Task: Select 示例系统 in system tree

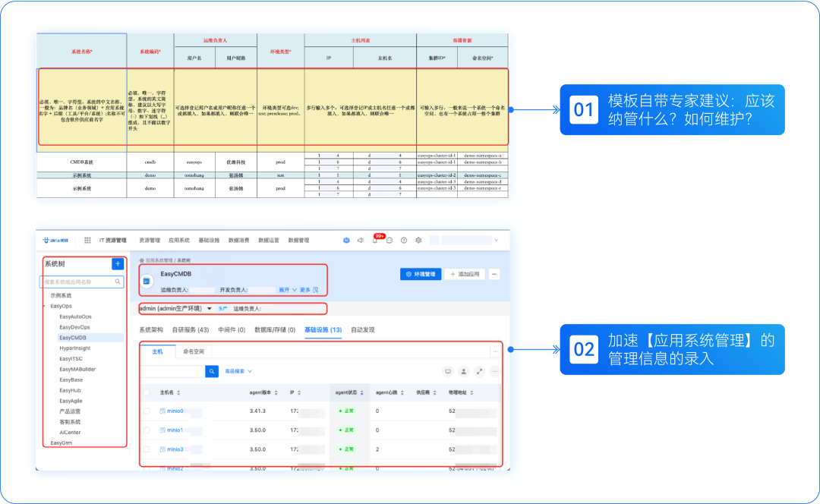Action: pyautogui.click(x=61, y=295)
